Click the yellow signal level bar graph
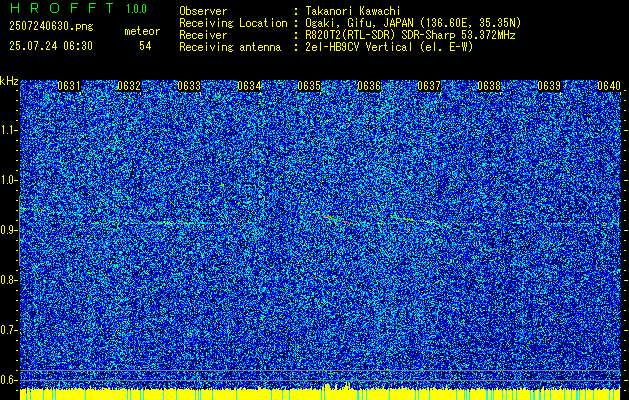629x400 pixels. pos(320,393)
